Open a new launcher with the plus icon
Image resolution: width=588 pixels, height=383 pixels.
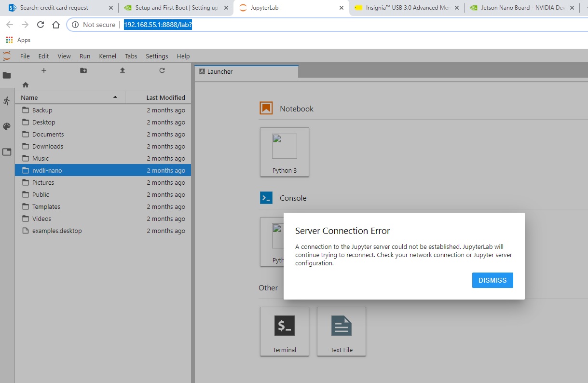(x=43, y=70)
